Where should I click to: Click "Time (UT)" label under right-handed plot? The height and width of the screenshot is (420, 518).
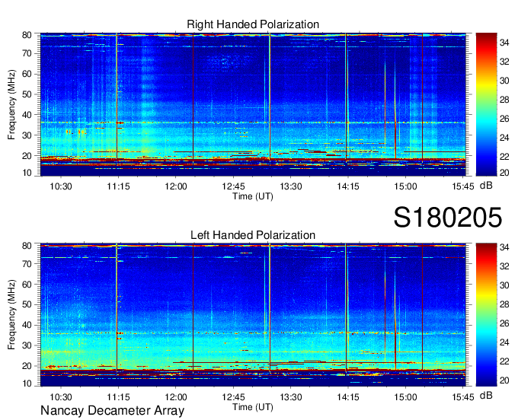click(253, 196)
